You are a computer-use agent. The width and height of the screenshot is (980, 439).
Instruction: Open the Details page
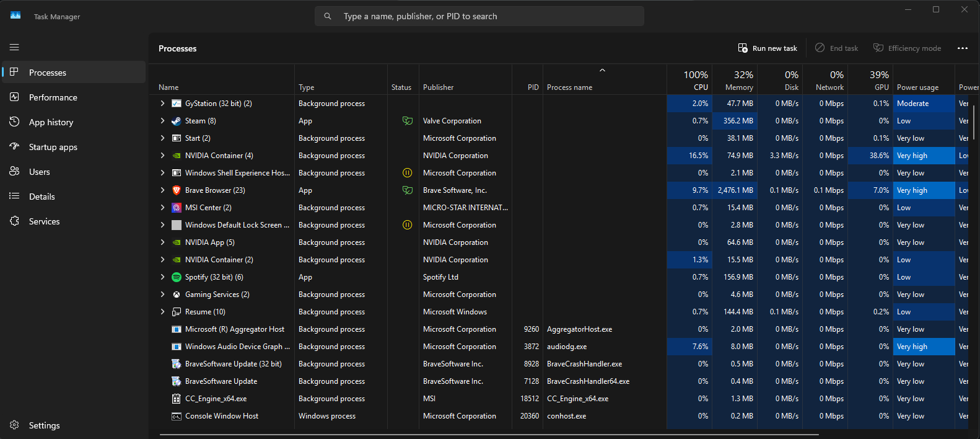coord(74,197)
